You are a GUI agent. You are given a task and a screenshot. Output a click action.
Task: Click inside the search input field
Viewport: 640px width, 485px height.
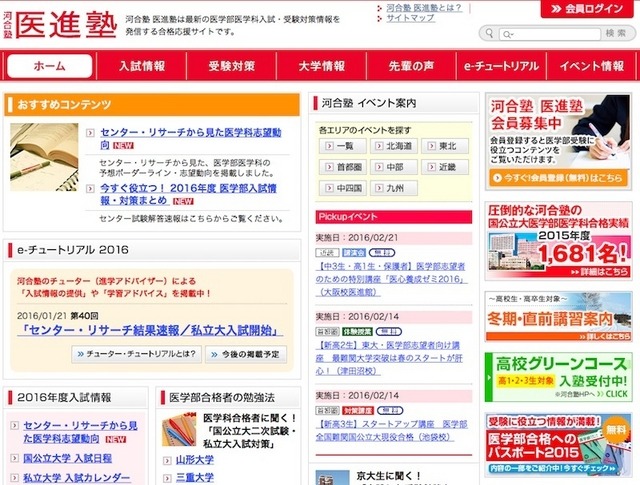pyautogui.click(x=549, y=34)
